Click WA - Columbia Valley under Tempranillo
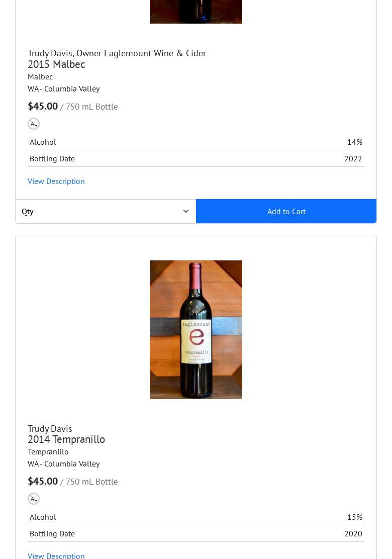 point(63,464)
